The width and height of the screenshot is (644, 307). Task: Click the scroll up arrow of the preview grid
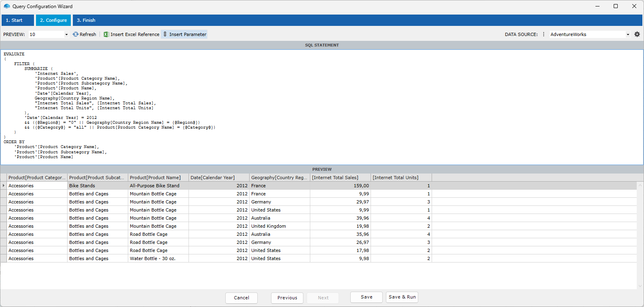pyautogui.click(x=640, y=185)
